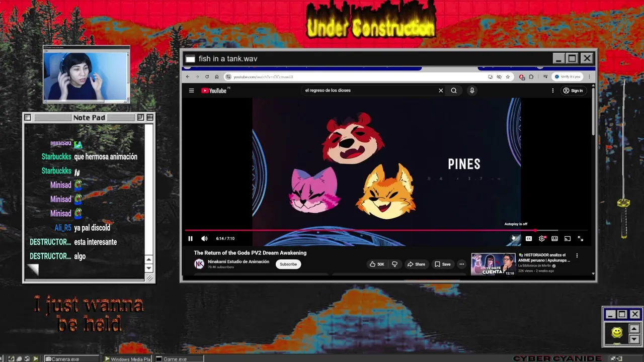The height and width of the screenshot is (362, 644).
Task: View site information icon in the address bar
Action: (x=228, y=77)
